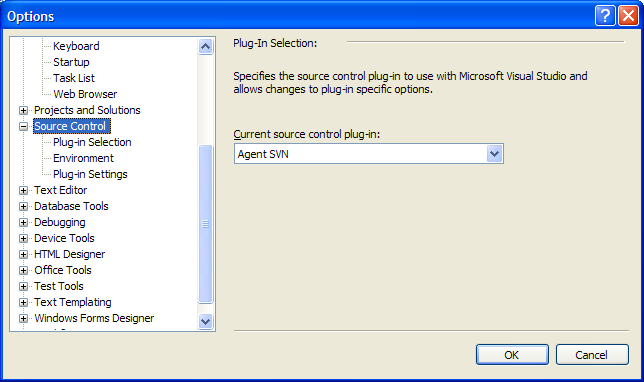
Task: Click the tree scrollbar up arrow
Action: coord(205,46)
